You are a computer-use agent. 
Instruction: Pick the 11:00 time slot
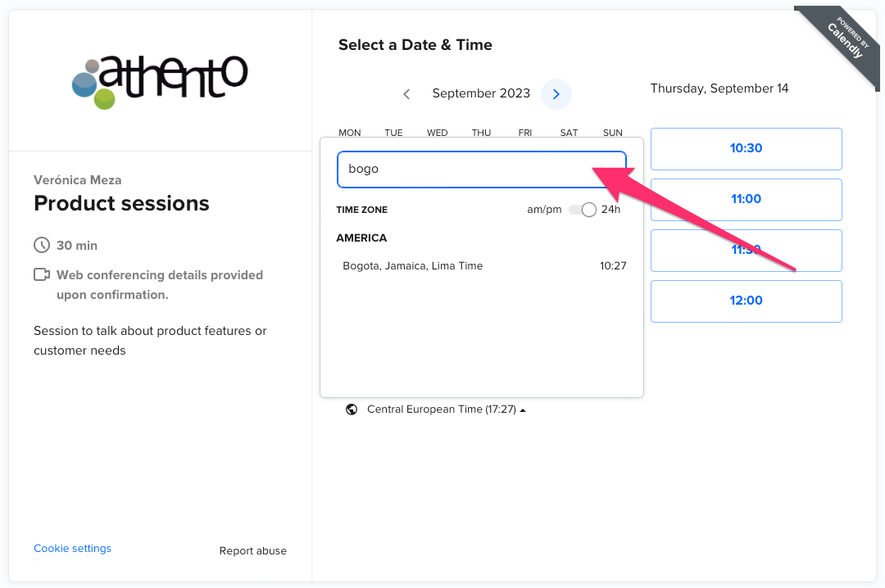(746, 200)
